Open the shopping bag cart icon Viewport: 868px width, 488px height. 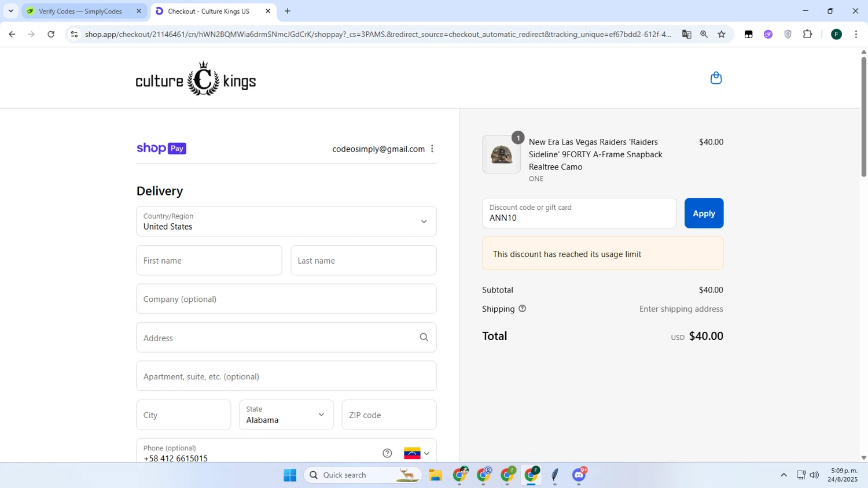pyautogui.click(x=716, y=78)
